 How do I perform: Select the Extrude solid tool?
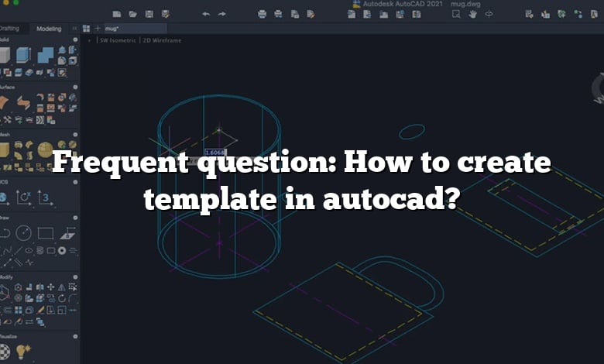(x=23, y=55)
